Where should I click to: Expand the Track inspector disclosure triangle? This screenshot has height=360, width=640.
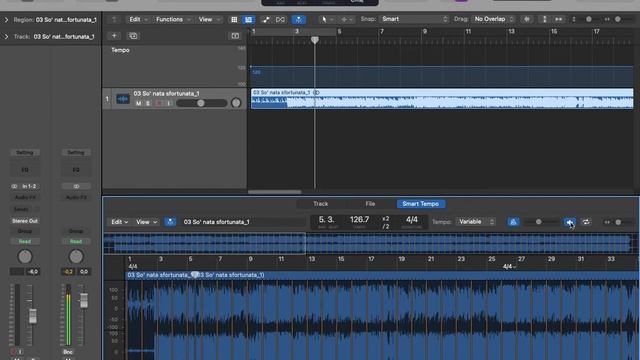[x=6, y=37]
